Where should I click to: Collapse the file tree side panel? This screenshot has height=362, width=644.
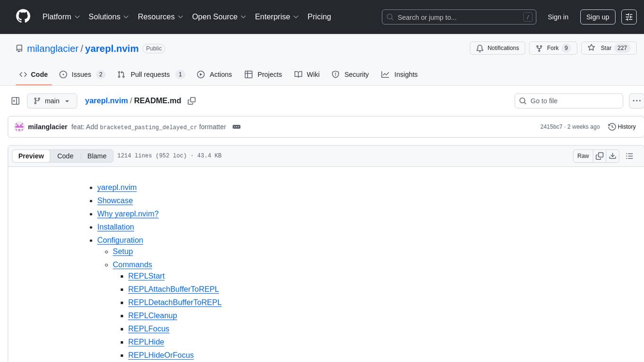tap(16, 101)
